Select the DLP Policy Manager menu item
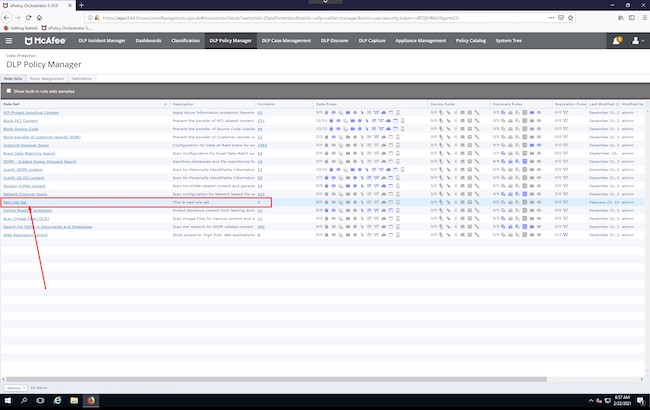The height and width of the screenshot is (410, 650). pyautogui.click(x=230, y=41)
